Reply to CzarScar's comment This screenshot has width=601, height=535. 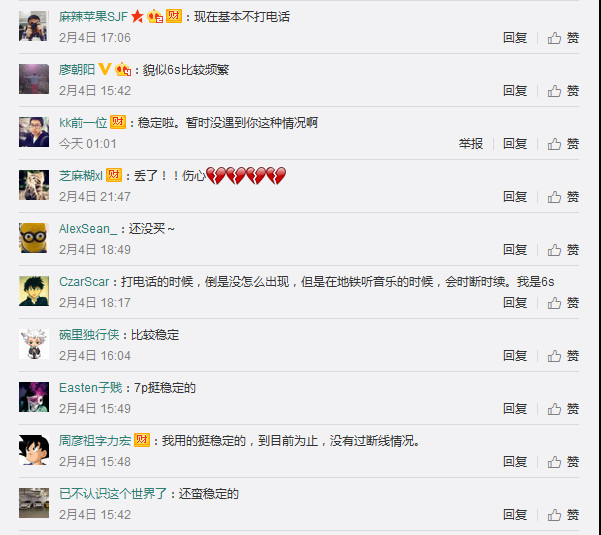(515, 303)
